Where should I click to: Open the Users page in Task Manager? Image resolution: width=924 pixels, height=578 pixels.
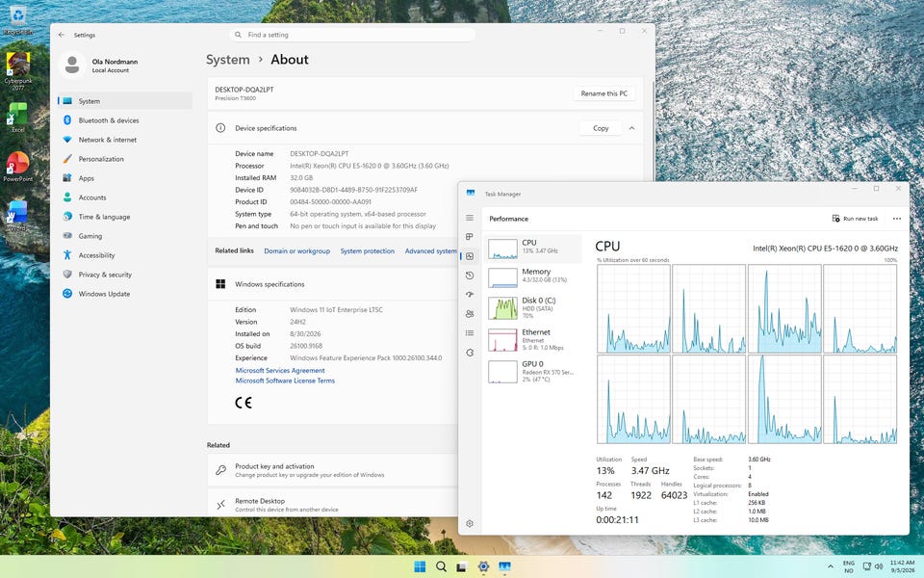(470, 314)
